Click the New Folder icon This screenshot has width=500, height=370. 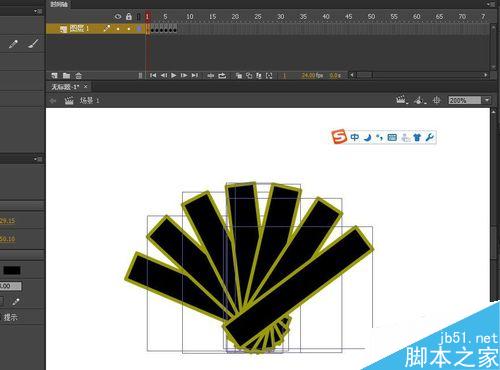66,76
